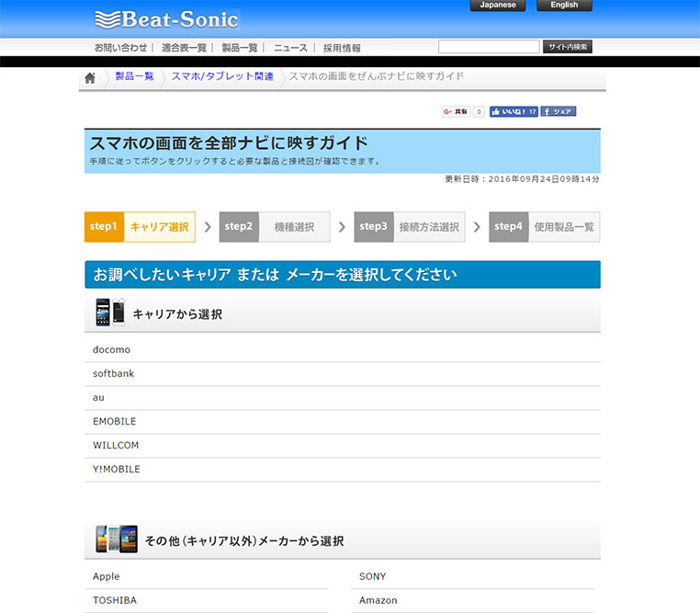
Task: Click the 更新日時 timestamp text
Action: (522, 179)
